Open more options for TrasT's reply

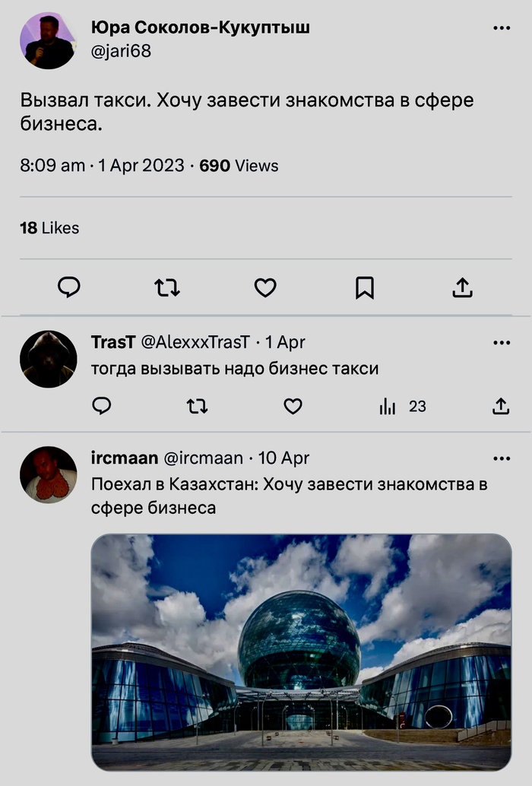(502, 342)
